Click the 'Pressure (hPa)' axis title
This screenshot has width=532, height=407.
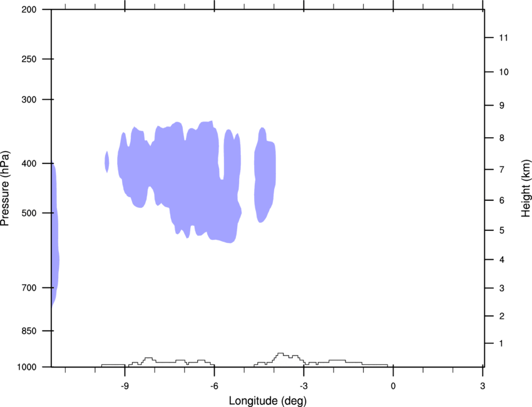pos(6,188)
